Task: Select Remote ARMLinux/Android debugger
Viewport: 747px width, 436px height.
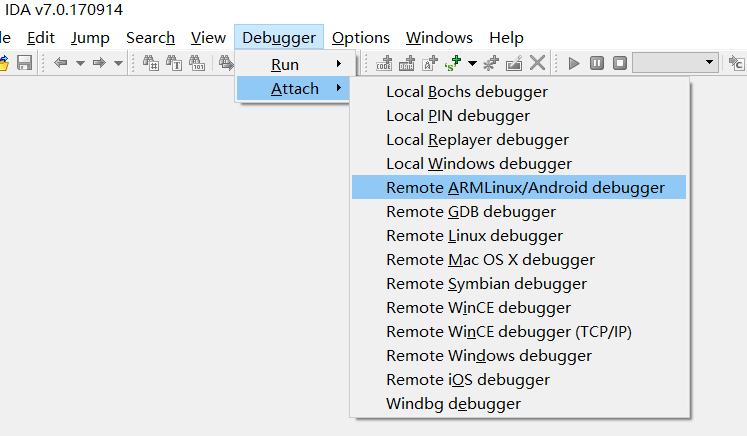Action: click(x=519, y=187)
